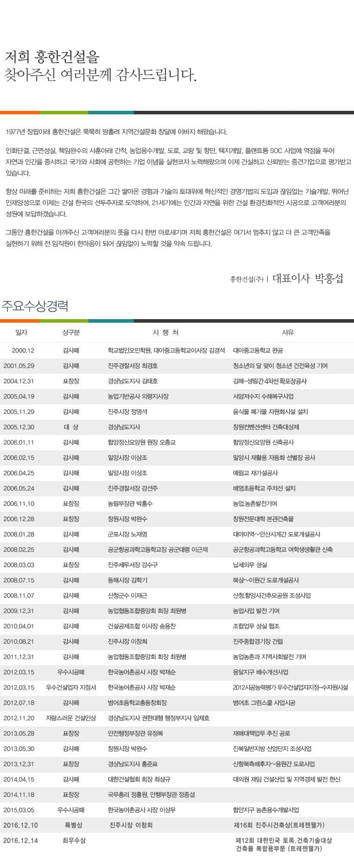Select '경상남도지사 권한대행 행정부지사 임채호' cell

tap(158, 718)
